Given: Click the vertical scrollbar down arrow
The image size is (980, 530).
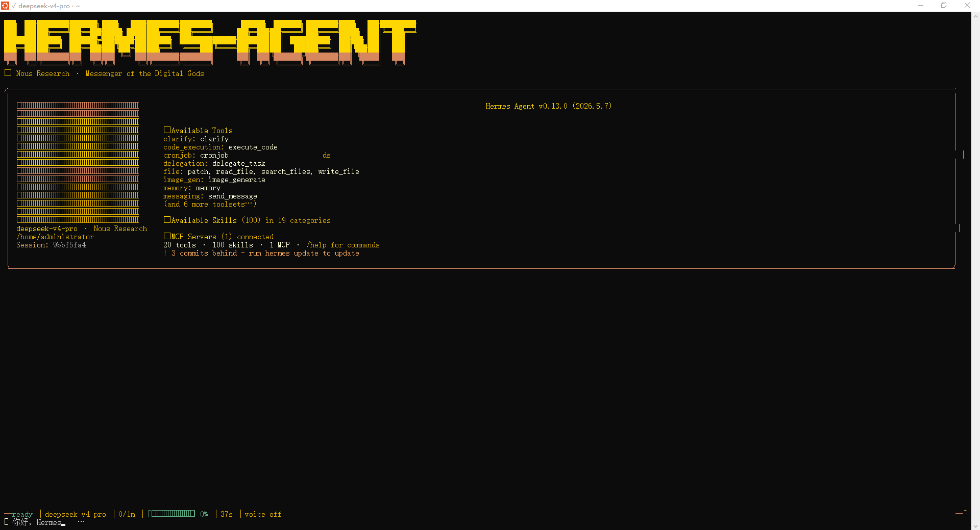Looking at the screenshot, I should pyautogui.click(x=975, y=526).
